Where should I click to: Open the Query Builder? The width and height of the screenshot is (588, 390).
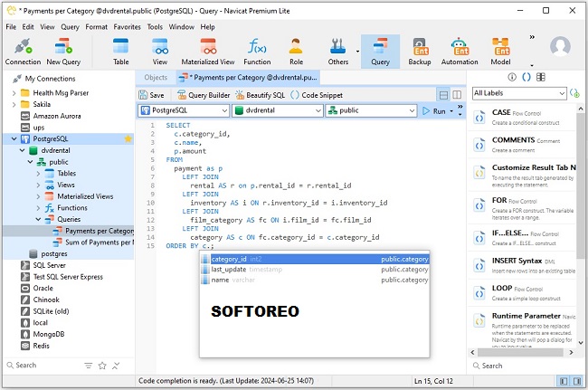tap(204, 95)
